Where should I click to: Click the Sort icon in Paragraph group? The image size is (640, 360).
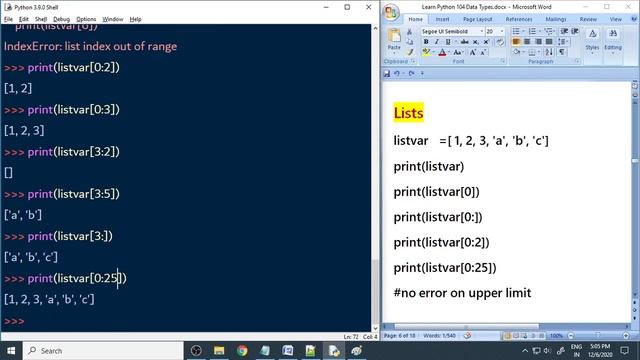[549, 52]
